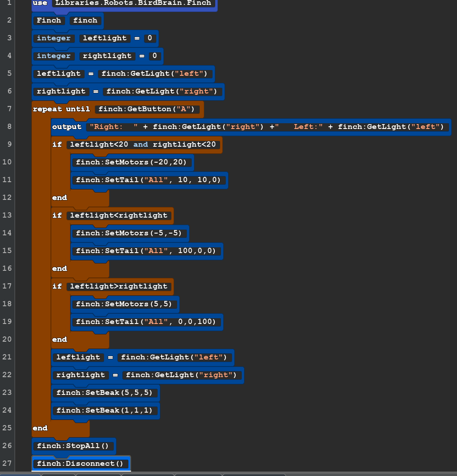The height and width of the screenshot is (476, 457).
Task: Select the finch:SetBeak(1,1,1) block
Action: click(105, 410)
